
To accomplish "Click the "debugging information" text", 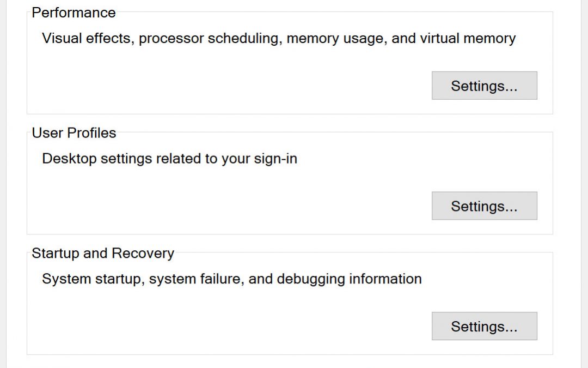I will coord(349,280).
